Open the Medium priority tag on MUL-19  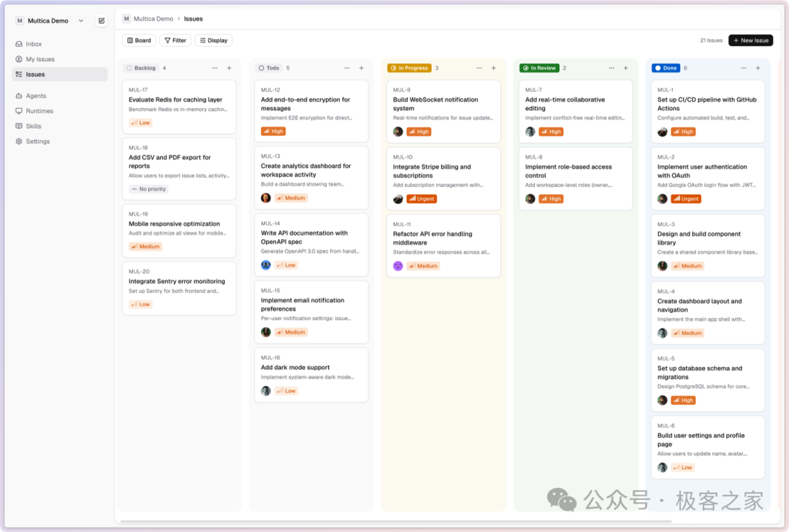click(145, 246)
